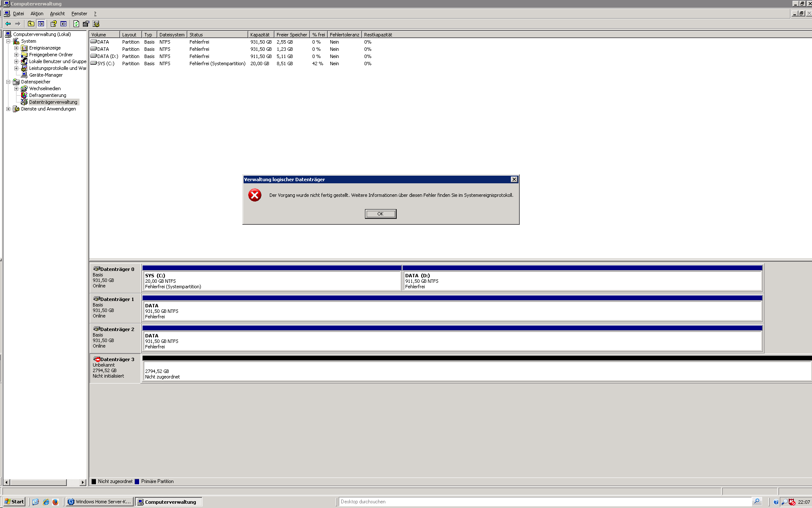The width and height of the screenshot is (812, 508).
Task: Close the Verwaltung logischer Datenträger dialog
Action: (x=514, y=179)
